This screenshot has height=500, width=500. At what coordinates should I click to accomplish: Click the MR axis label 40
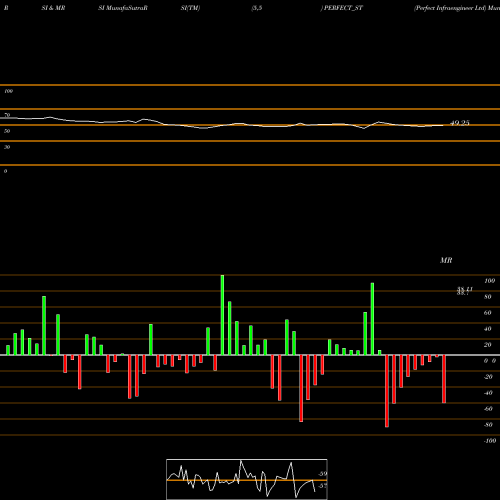488,329
